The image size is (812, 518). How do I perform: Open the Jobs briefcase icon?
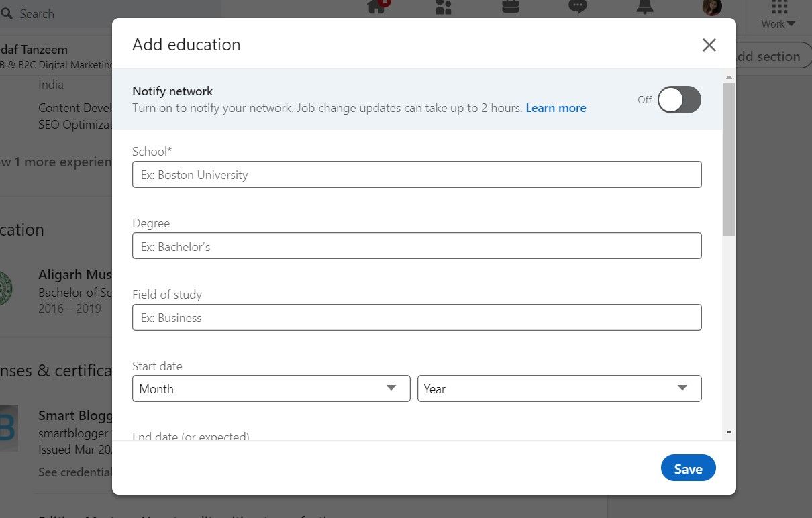[x=510, y=7]
